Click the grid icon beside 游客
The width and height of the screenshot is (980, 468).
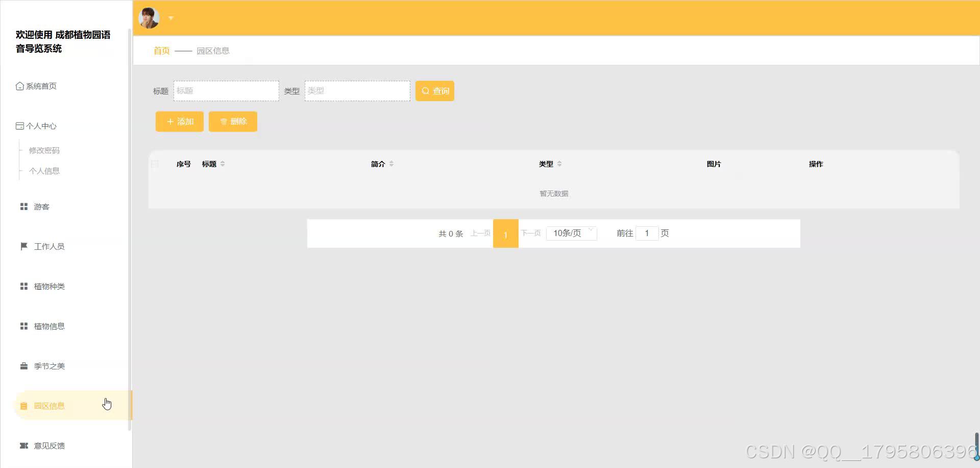click(x=23, y=206)
